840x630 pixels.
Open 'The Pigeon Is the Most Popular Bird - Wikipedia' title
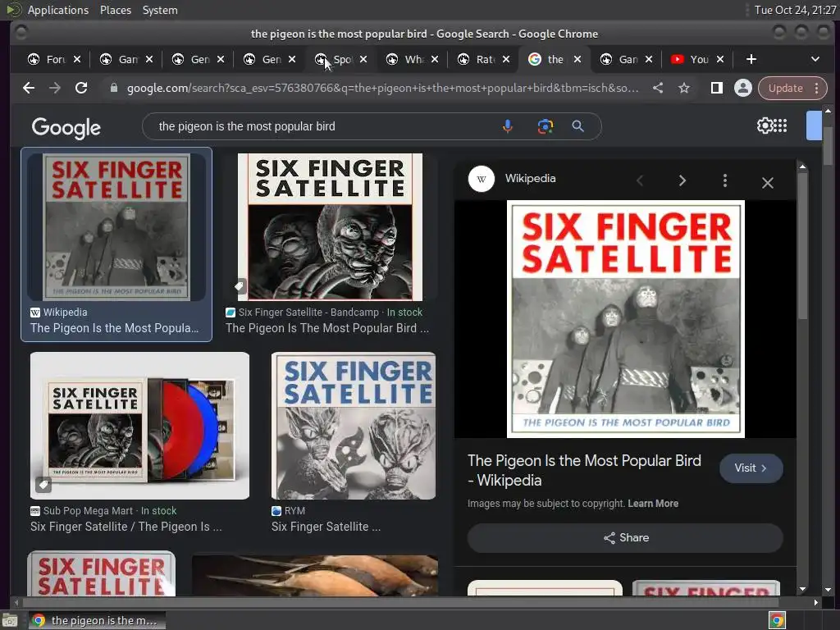tap(584, 470)
